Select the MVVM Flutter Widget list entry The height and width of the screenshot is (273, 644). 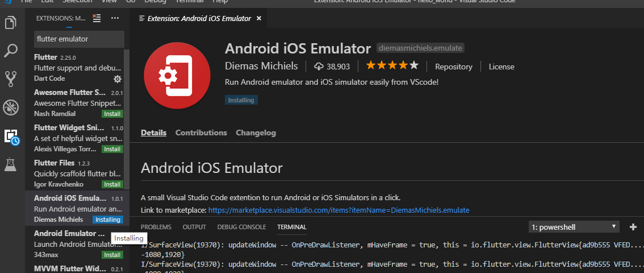[77, 268]
